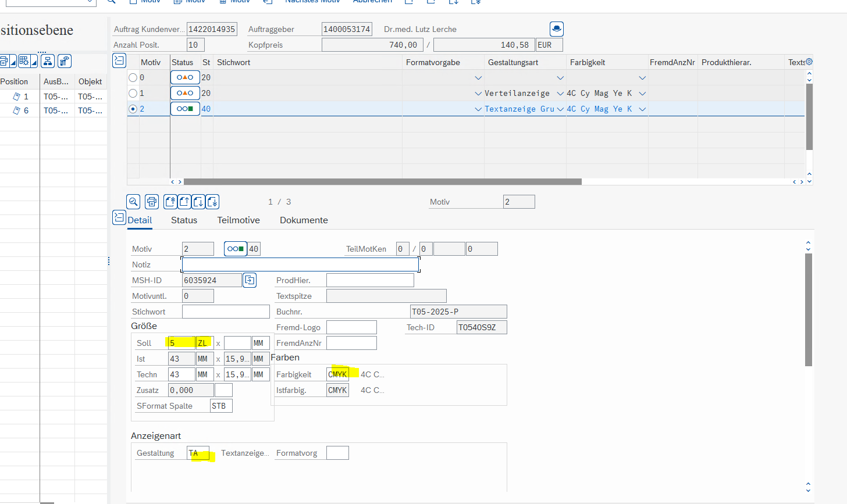Click the FremdAnzNr column header
847x504 pixels.
tap(672, 62)
